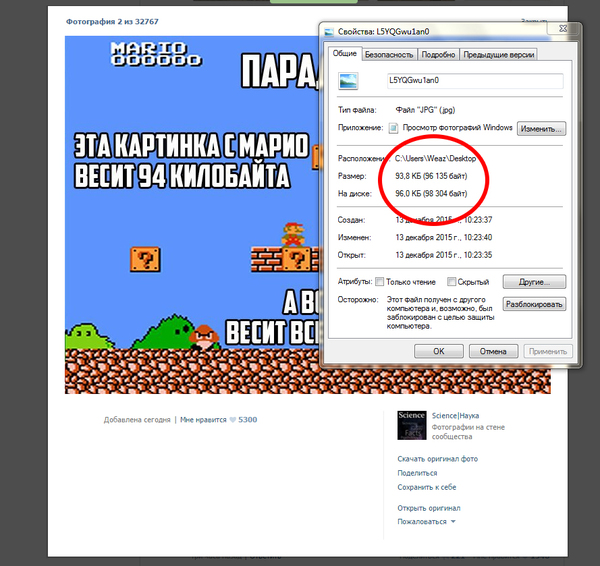This screenshot has height=566, width=600.
Task: Switch to the 'Безопасность' tab
Action: point(390,56)
